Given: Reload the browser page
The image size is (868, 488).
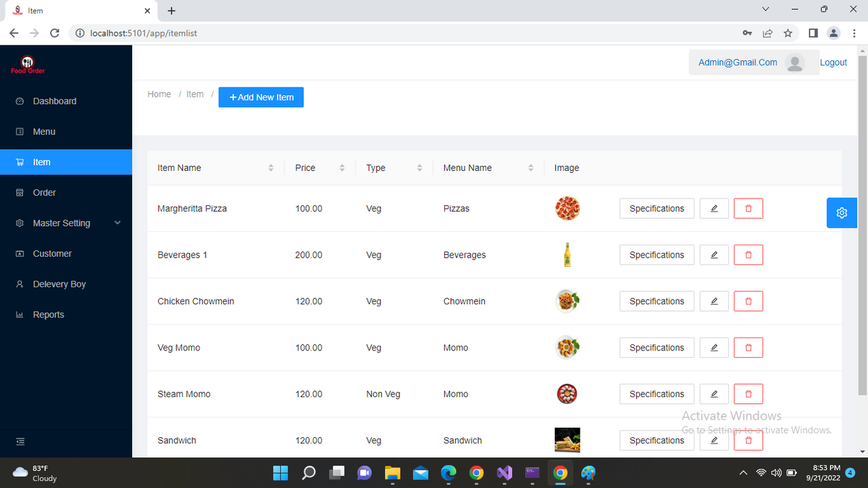Looking at the screenshot, I should [x=55, y=33].
